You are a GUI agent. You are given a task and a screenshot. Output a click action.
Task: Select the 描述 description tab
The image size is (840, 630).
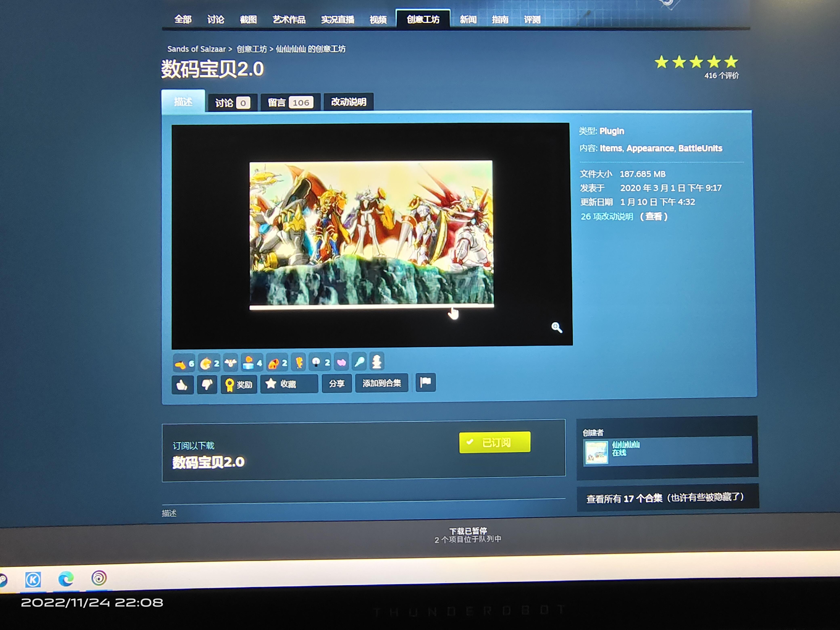pos(183,101)
